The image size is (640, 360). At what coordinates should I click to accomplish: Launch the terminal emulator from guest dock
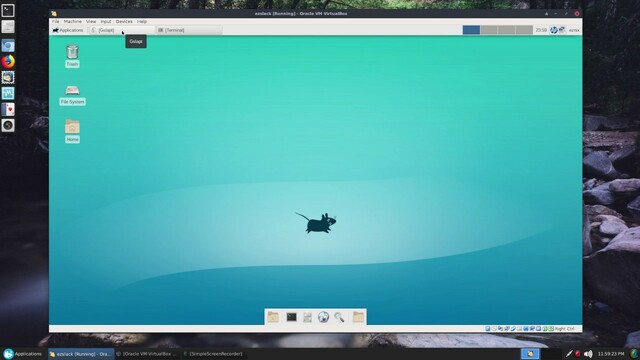pos(291,317)
